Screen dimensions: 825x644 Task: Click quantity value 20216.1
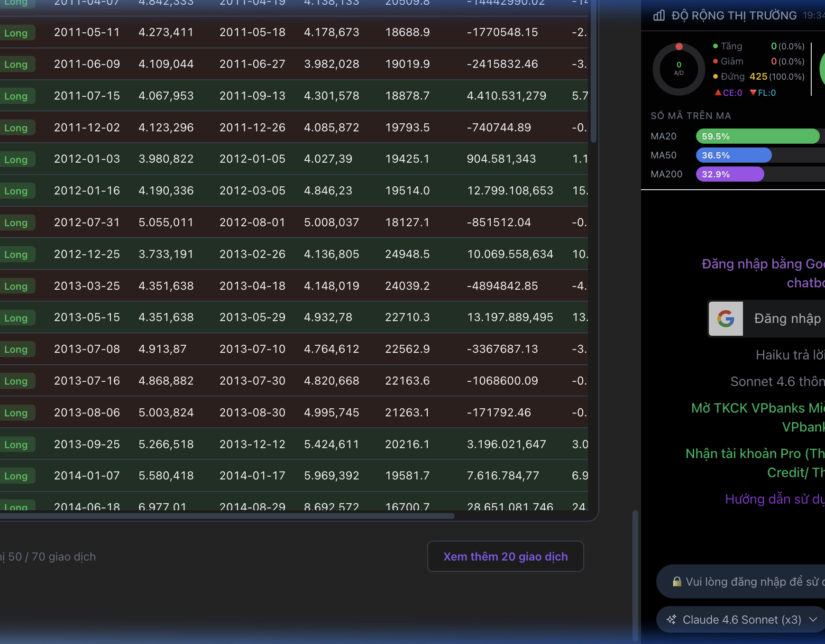(x=407, y=444)
